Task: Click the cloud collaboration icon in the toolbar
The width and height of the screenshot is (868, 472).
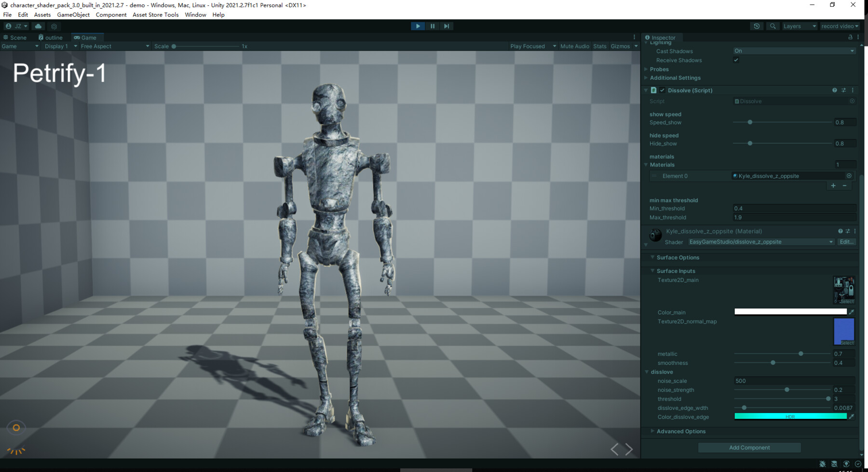Action: click(38, 26)
